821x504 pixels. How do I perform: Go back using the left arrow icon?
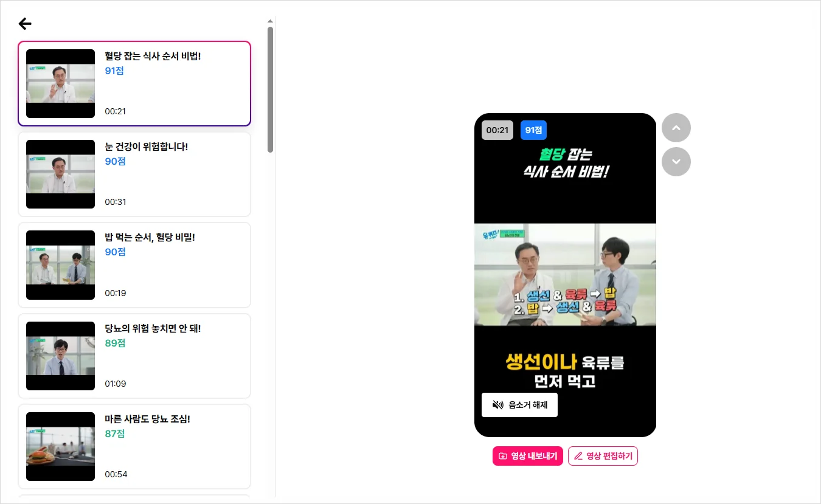click(x=25, y=24)
